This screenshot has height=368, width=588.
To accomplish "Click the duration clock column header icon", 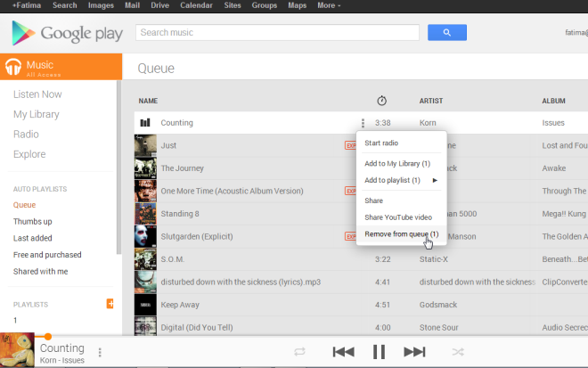I will click(x=381, y=101).
